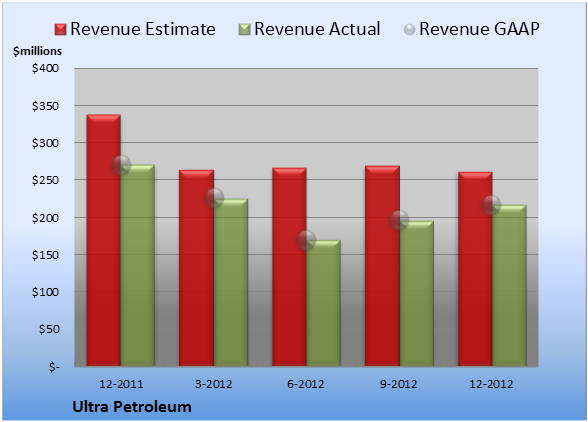
Task: Click the GAAP sphere marker for 12-2012
Action: click(x=491, y=205)
